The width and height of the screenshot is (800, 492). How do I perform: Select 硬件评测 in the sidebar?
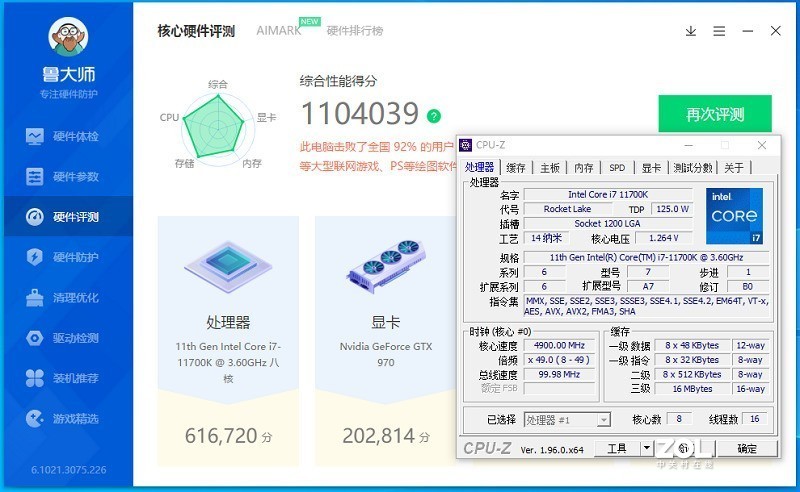click(x=68, y=217)
